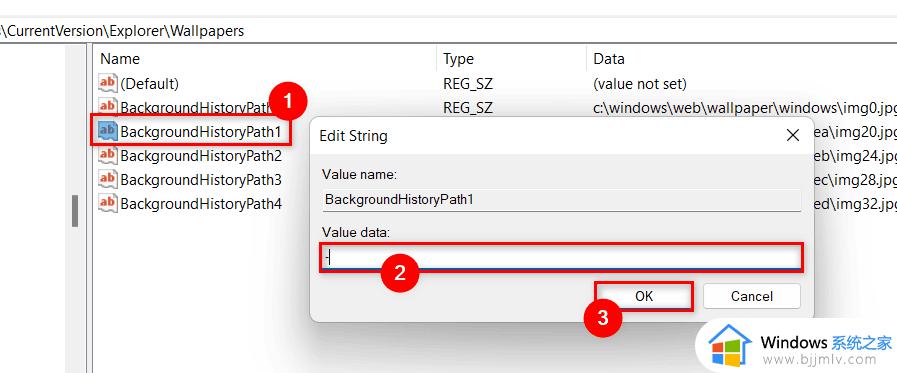The image size is (897, 373).
Task: Click the img24.jpg data cell
Action: click(x=855, y=156)
